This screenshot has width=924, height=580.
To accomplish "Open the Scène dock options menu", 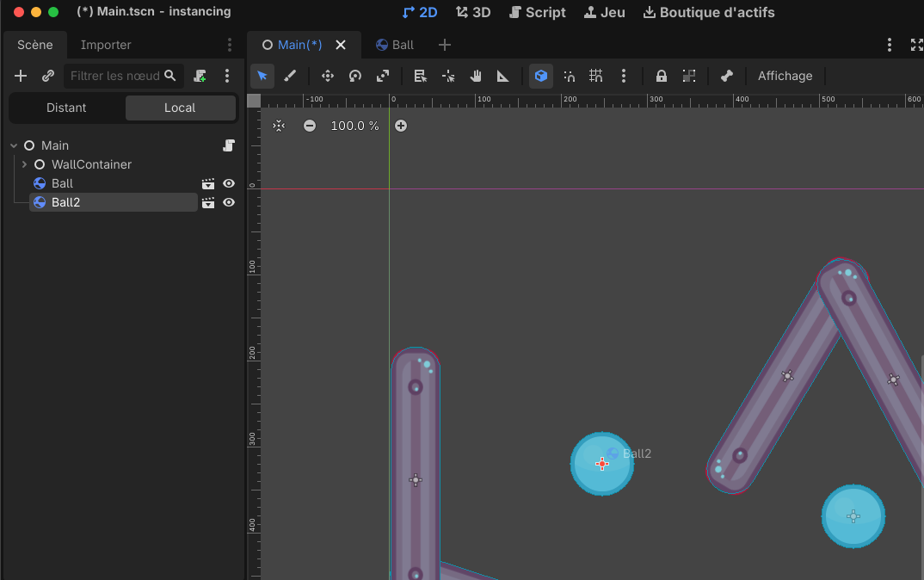I will click(229, 45).
